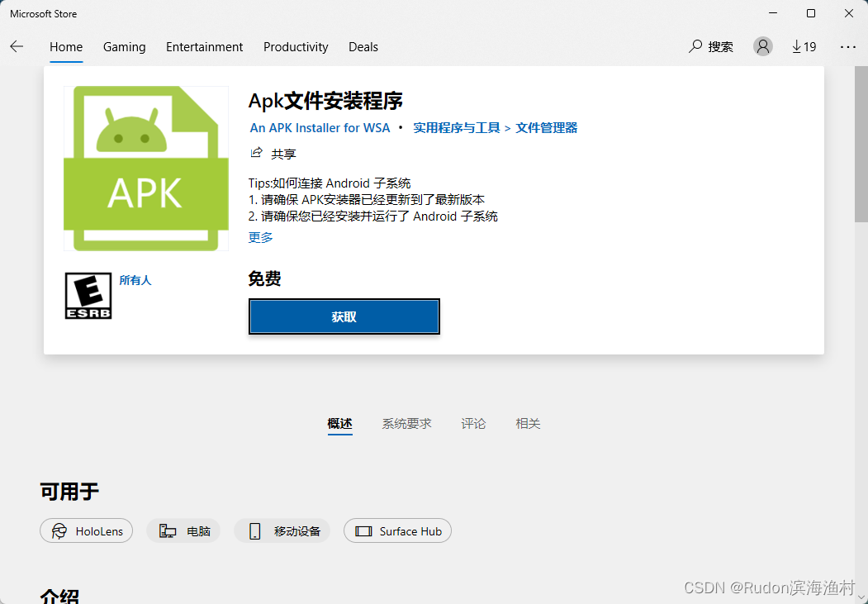
Task: Open the Productivity tab
Action: (296, 47)
